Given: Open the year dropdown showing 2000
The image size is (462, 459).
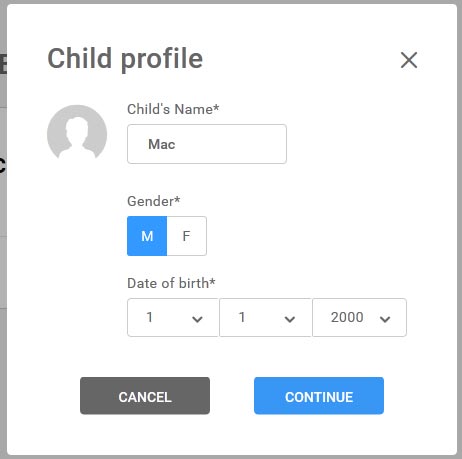Looking at the screenshot, I should (x=359, y=317).
